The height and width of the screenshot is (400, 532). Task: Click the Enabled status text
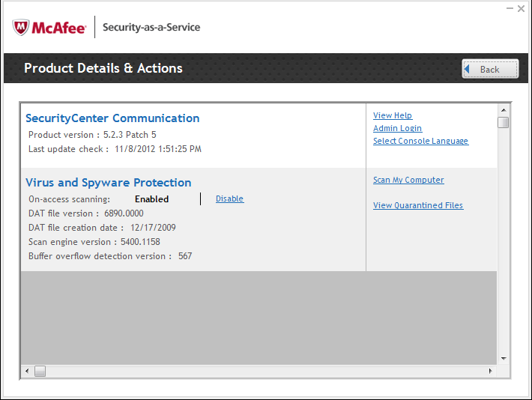click(151, 199)
